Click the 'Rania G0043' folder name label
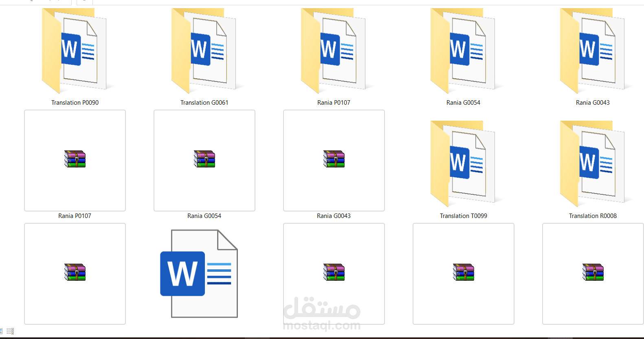The width and height of the screenshot is (644, 339). coord(593,103)
